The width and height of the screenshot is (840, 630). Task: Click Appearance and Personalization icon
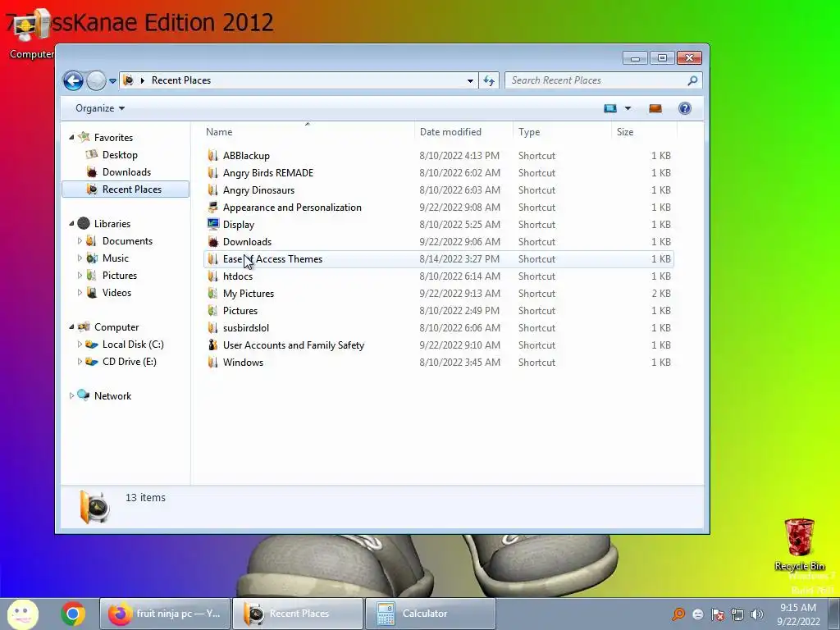[x=212, y=208]
